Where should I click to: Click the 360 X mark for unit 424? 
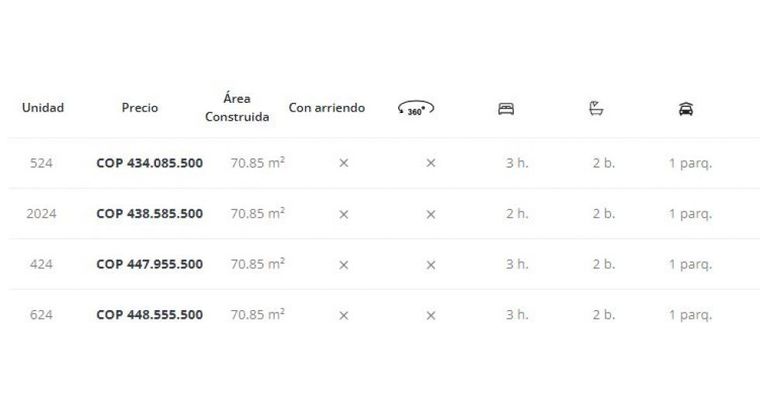[x=430, y=265]
